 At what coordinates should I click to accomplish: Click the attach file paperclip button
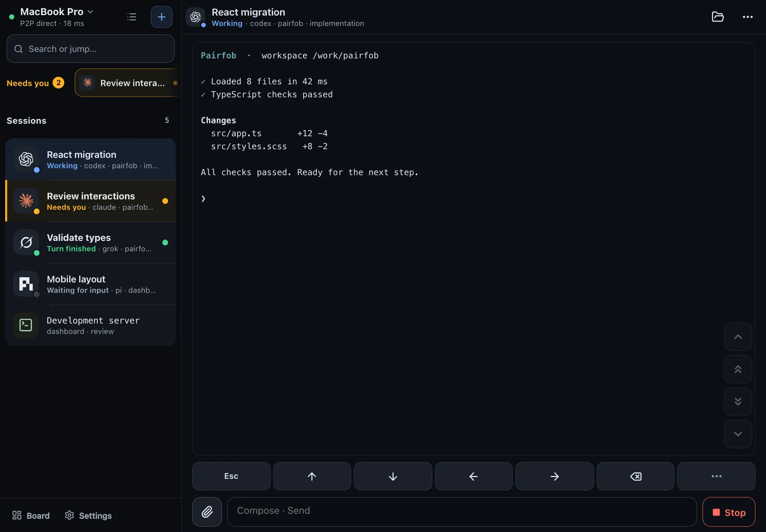tap(207, 512)
